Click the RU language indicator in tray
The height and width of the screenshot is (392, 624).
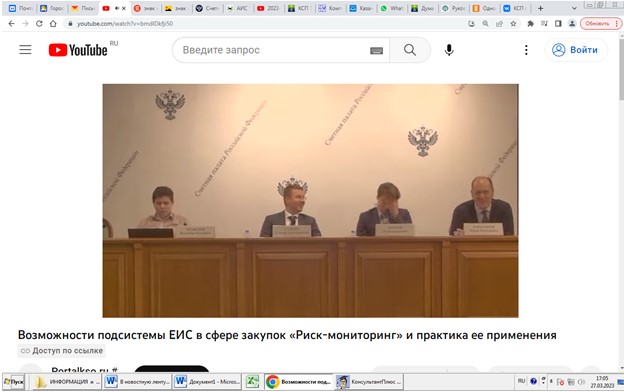click(x=521, y=381)
